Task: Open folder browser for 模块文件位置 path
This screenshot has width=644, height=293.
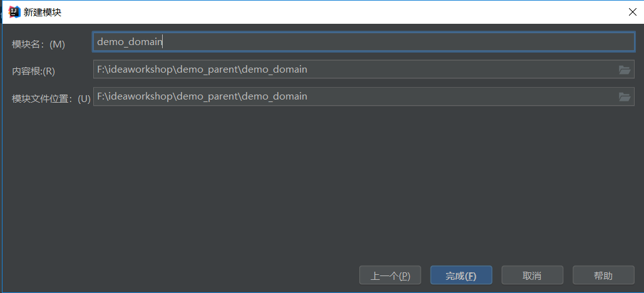Action: (625, 97)
